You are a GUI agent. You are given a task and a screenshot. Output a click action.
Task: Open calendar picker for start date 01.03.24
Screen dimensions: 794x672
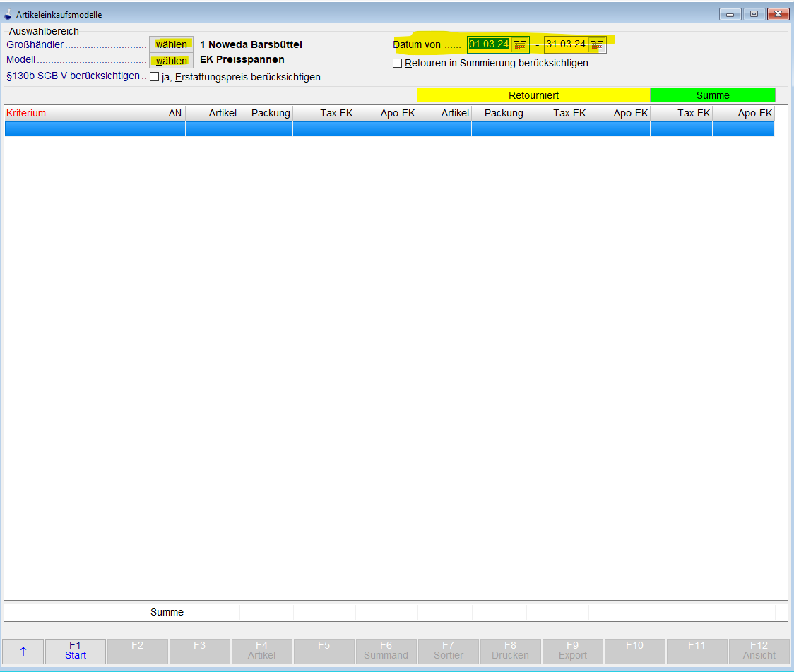click(x=519, y=44)
